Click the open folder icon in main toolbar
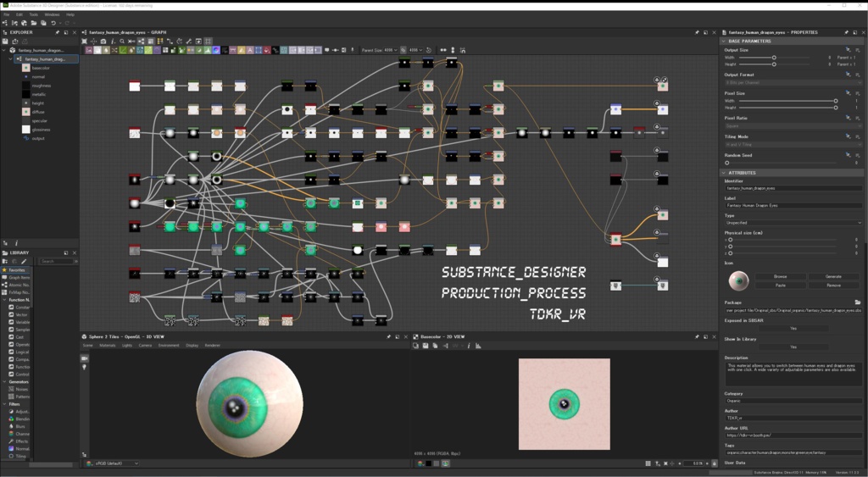The height and width of the screenshot is (477, 868). [34, 23]
